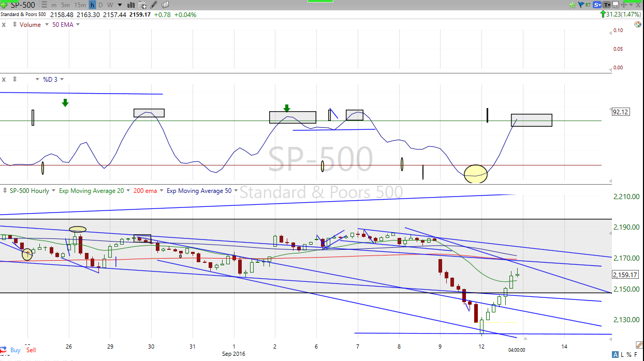
Task: Click the Buy button
Action: click(16, 350)
